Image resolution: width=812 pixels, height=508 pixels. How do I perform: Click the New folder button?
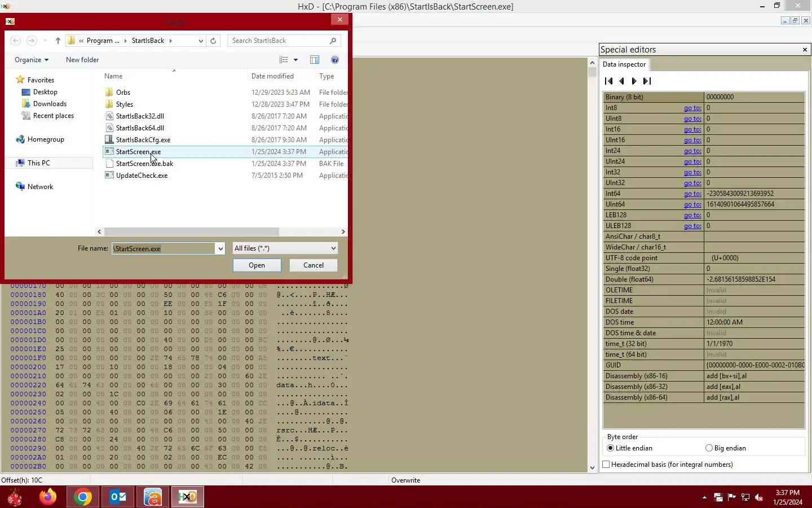(x=82, y=60)
